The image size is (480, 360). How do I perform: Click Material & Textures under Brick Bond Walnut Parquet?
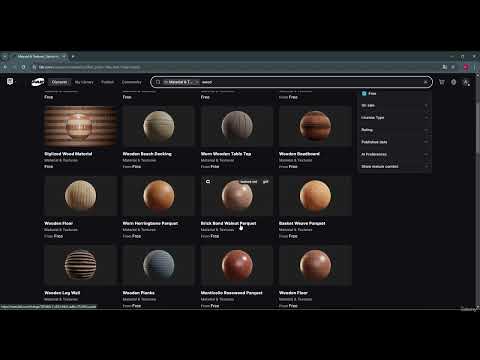[217, 230]
